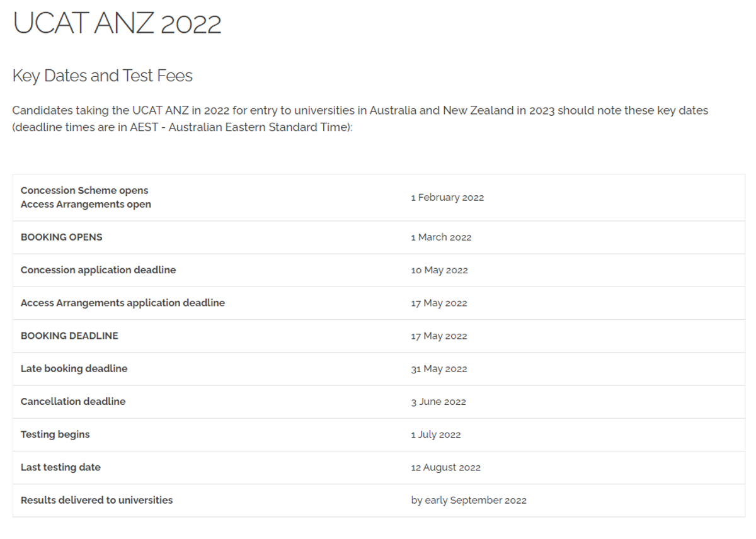Viewport: 756px width, 539px height.
Task: Select BOOKING DEADLINE date 17 May 2022
Action: (439, 336)
